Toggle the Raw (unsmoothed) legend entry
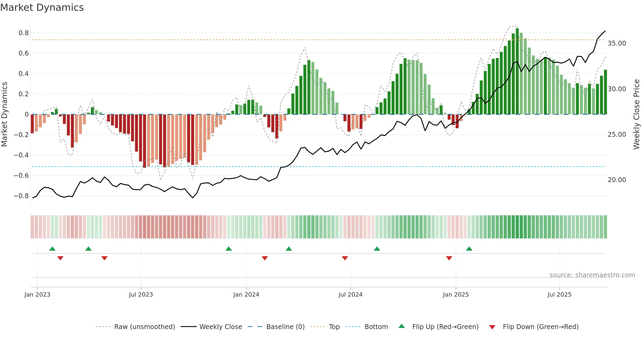The height and width of the screenshot is (362, 644). coord(135,327)
